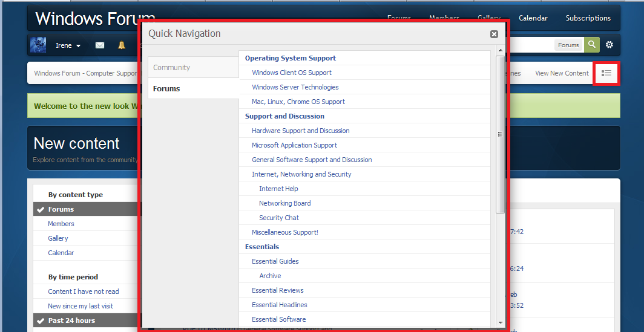Click View New Content link
The height and width of the screenshot is (332, 644).
point(562,73)
